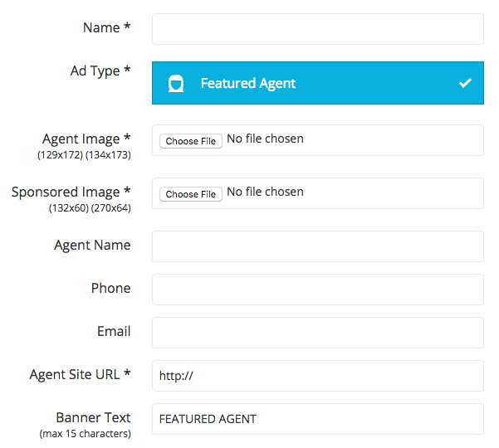Choose File for Sponsored Image
Image resolution: width=499 pixels, height=448 pixels.
[x=191, y=194]
